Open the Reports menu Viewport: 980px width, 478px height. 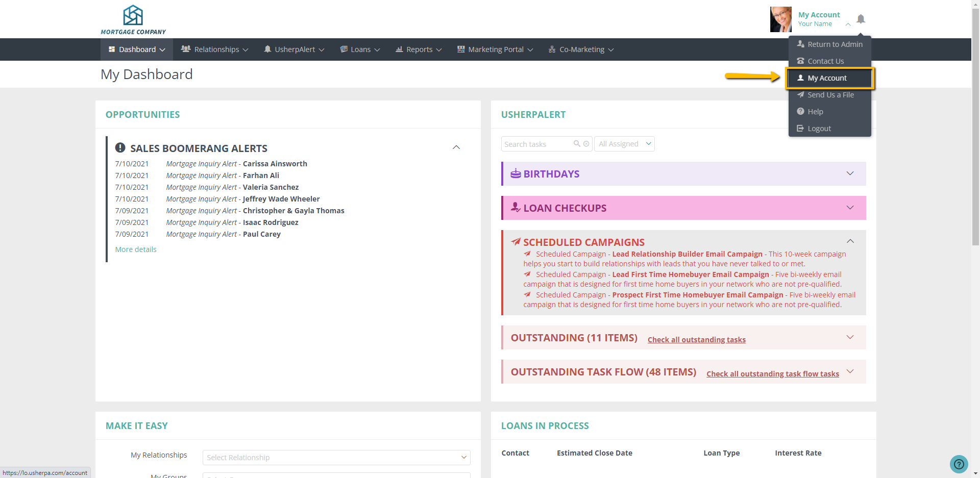click(x=419, y=49)
